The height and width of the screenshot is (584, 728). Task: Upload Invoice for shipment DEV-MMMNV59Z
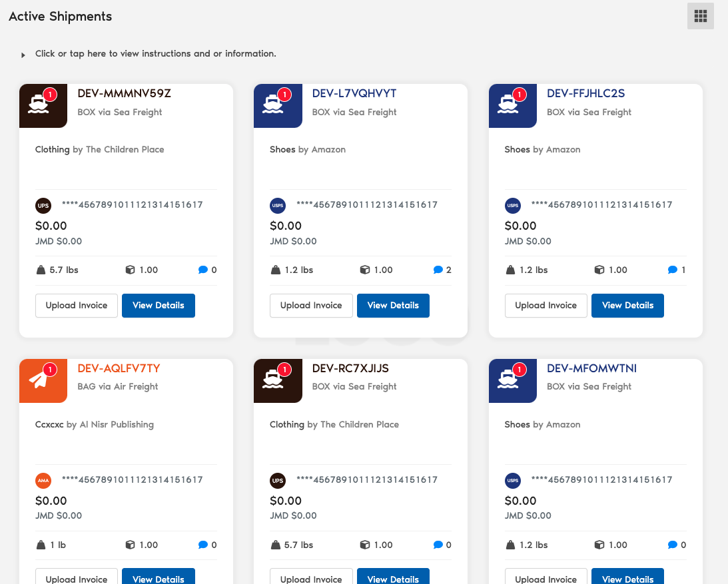(77, 306)
